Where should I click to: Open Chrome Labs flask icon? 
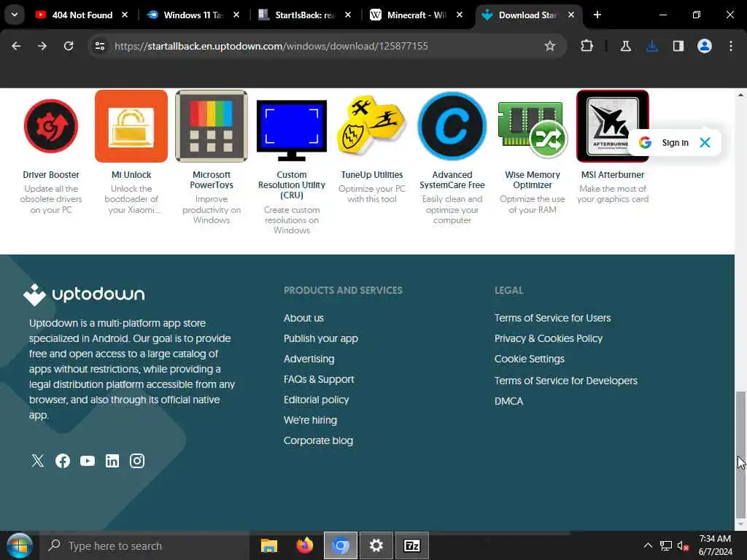point(625,46)
